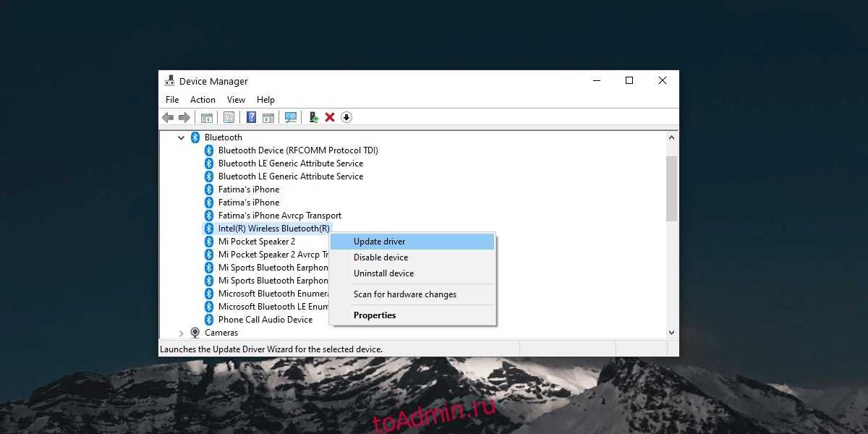Choose Update driver from context menu
868x434 pixels.
[379, 242]
